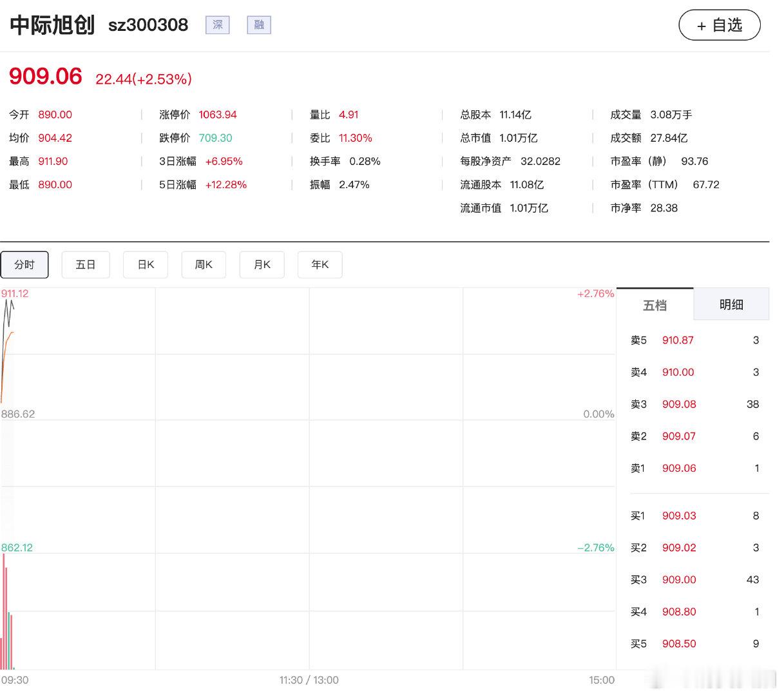Click 流通股本 value 11.08亿
This screenshot has height=696, width=784.
[527, 184]
